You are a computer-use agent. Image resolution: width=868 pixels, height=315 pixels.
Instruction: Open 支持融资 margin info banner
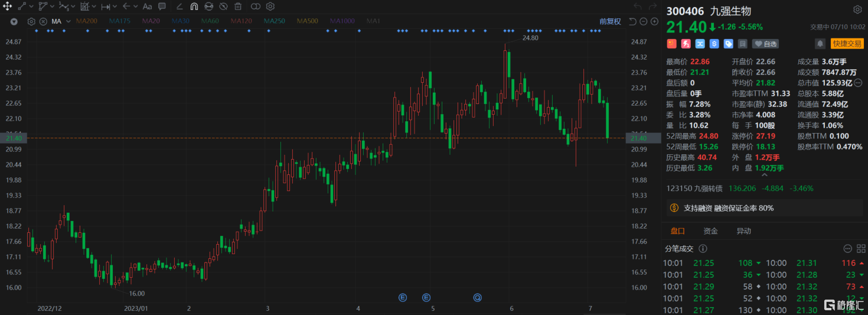click(x=765, y=208)
